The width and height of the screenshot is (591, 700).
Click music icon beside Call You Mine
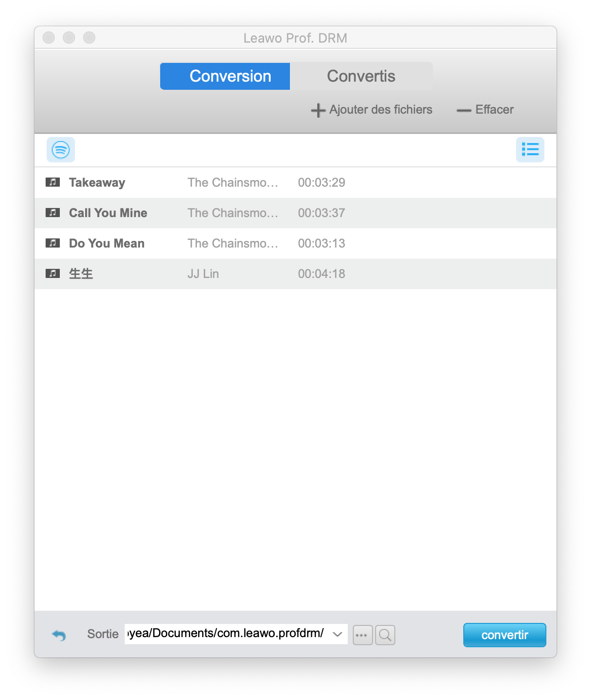point(53,213)
